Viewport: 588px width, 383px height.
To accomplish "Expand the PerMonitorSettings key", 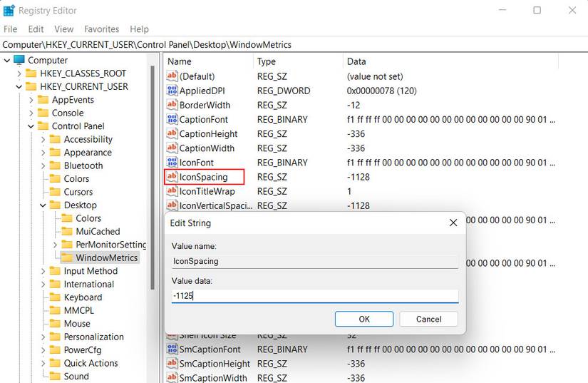I will 55,245.
